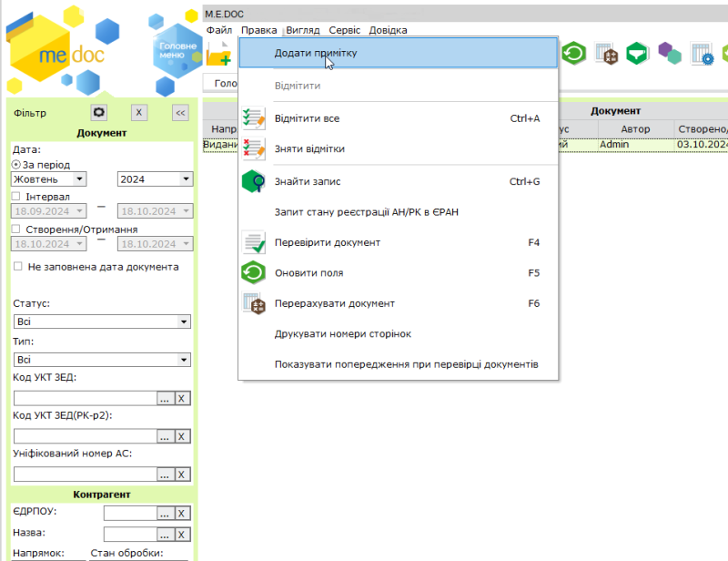Click the filter settings gear icon
Image resolution: width=728 pixels, height=561 pixels.
tap(99, 113)
